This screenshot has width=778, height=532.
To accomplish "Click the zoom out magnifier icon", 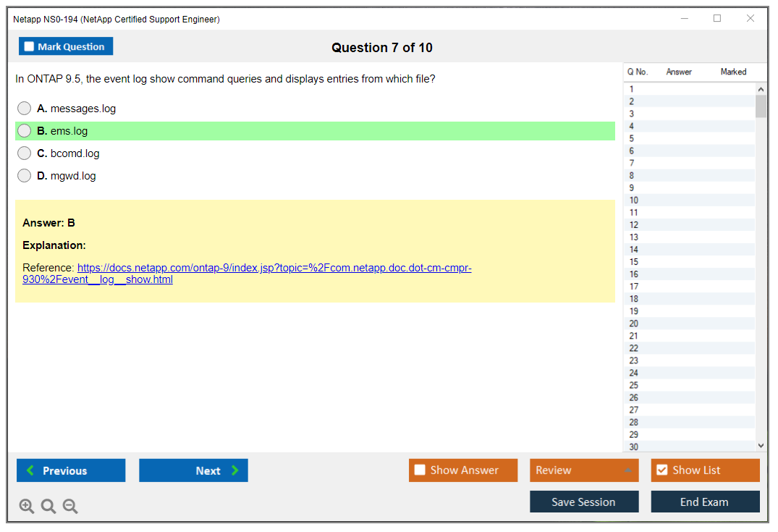I will click(70, 507).
